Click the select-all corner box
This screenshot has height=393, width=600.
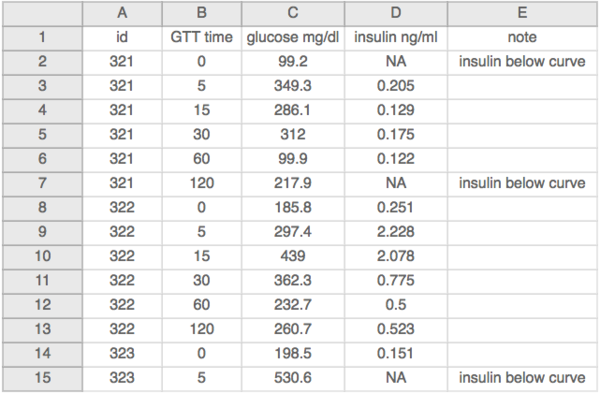point(42,13)
